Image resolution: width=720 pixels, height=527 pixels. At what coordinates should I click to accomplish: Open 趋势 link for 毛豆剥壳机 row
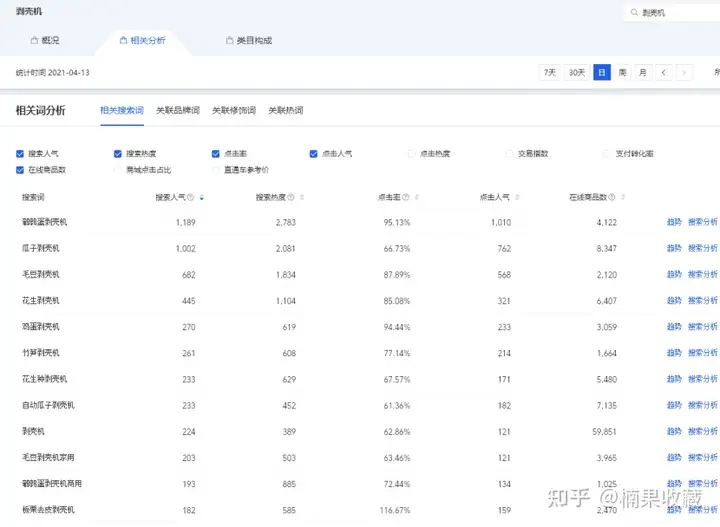[x=674, y=275]
